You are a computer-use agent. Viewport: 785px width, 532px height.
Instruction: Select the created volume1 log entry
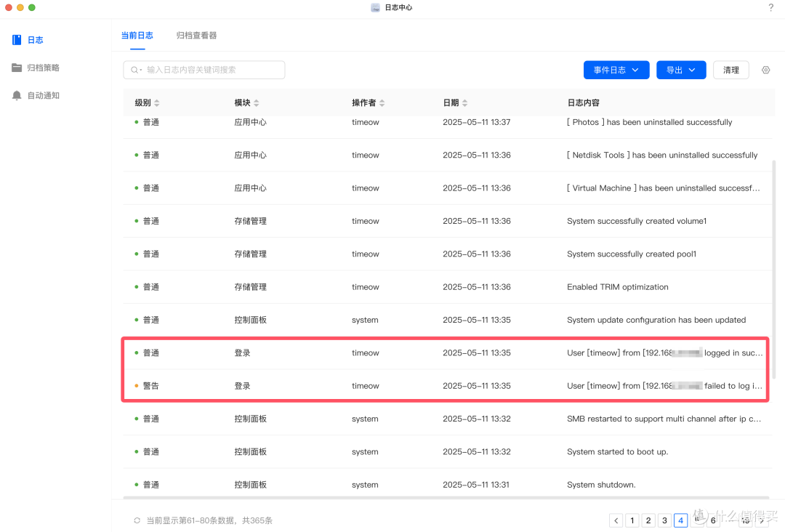tap(447, 221)
